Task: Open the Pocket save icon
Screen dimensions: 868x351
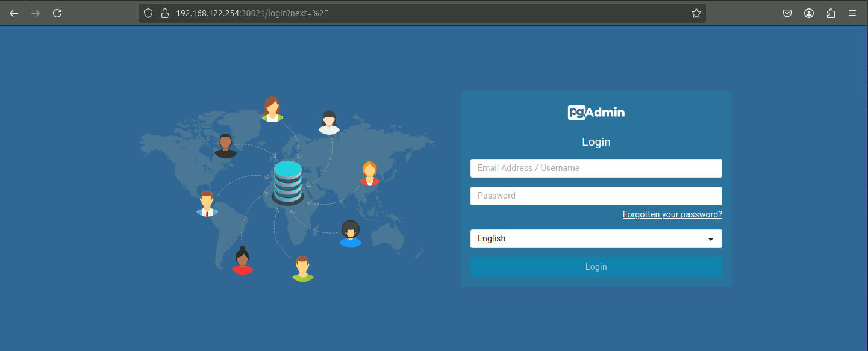Action: [787, 13]
